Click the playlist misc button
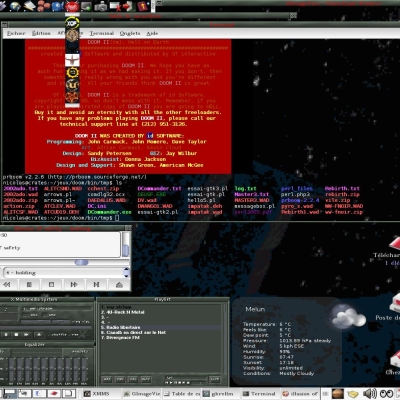 coord(146,379)
